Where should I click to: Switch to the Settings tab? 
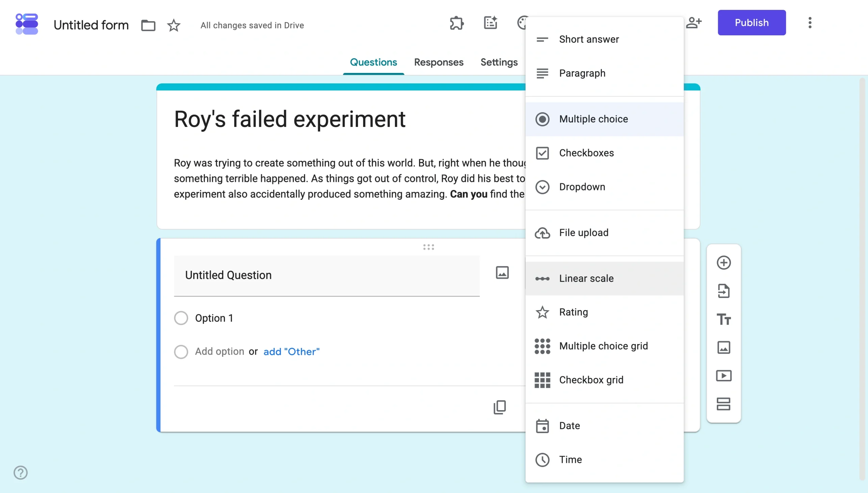[499, 62]
